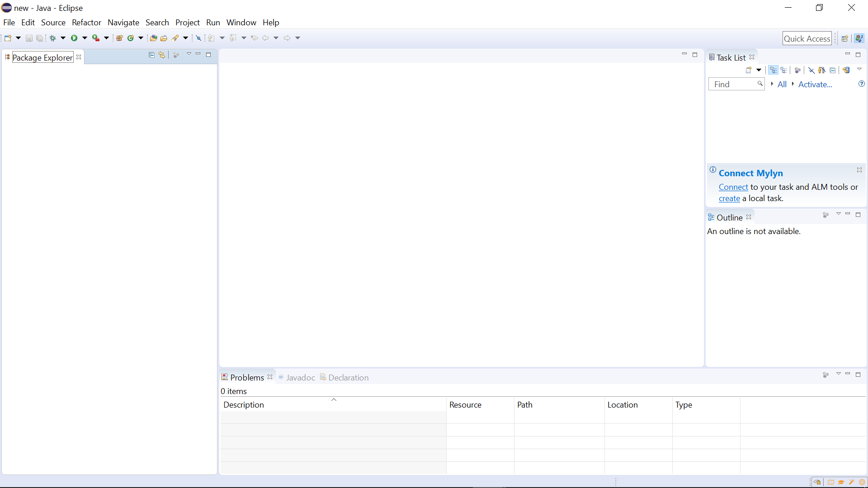
Task: Collapse All in Package Explorer
Action: coord(151,55)
